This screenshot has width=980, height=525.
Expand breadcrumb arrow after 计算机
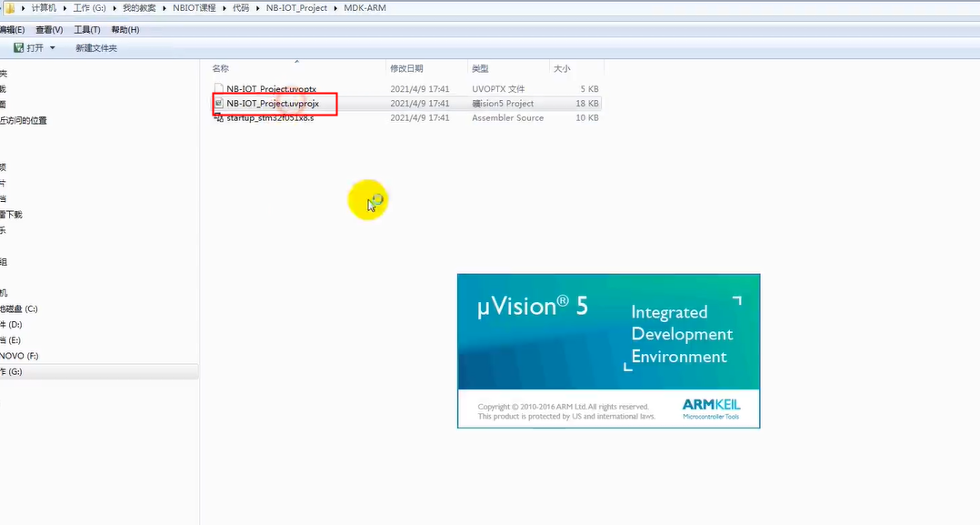point(65,8)
